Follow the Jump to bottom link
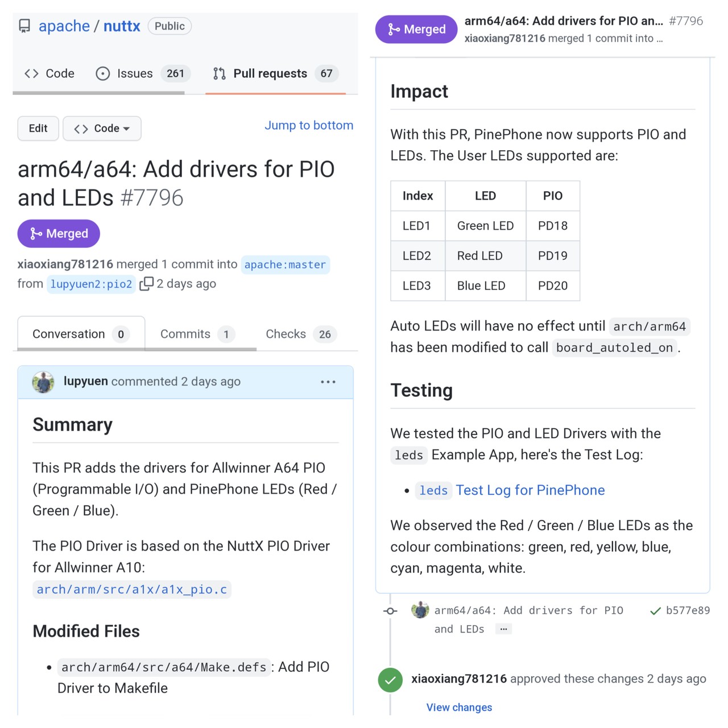728x728 pixels. pyautogui.click(x=309, y=125)
